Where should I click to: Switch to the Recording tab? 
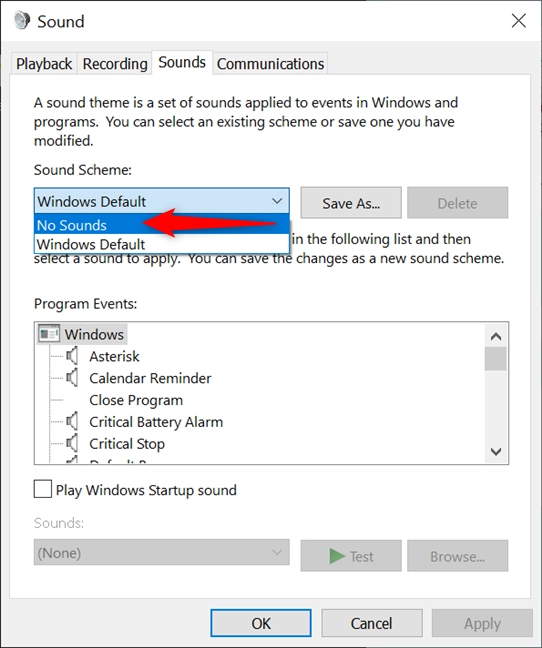[x=115, y=64]
